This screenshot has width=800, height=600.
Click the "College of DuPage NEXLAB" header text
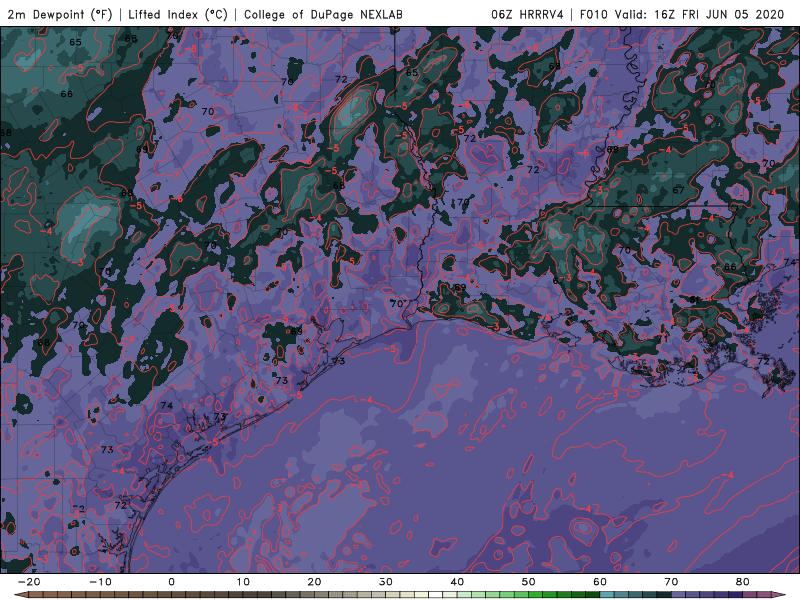click(x=323, y=14)
